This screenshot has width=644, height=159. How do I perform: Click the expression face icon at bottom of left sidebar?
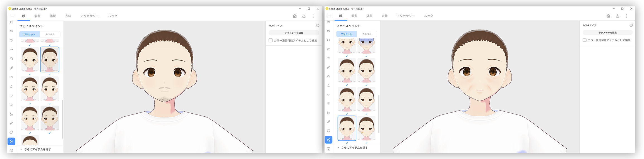coord(11,151)
